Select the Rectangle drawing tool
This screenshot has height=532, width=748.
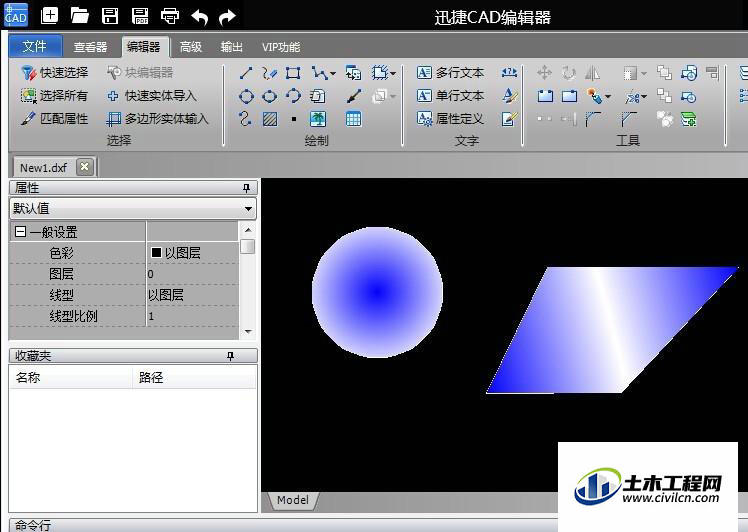coord(293,73)
